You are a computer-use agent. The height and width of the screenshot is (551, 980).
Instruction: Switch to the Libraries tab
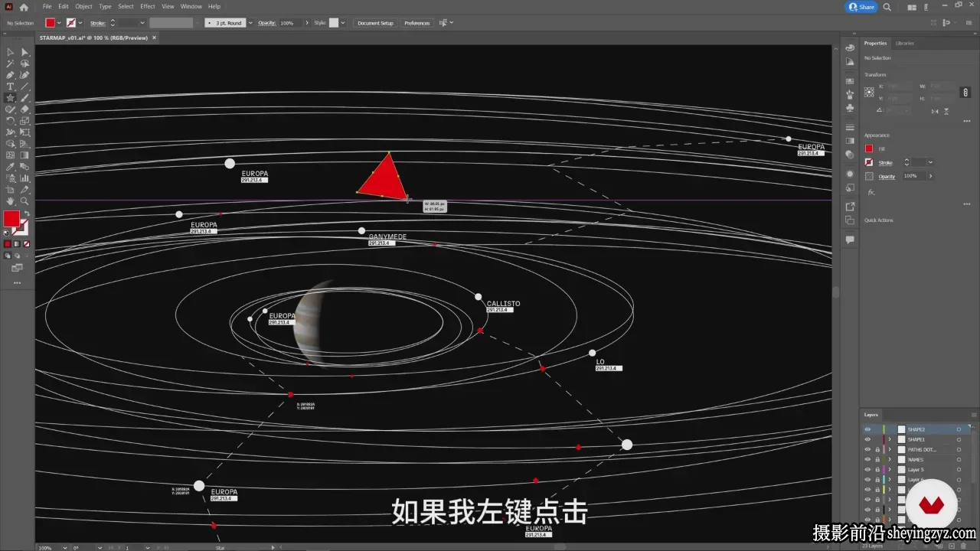[x=904, y=43]
